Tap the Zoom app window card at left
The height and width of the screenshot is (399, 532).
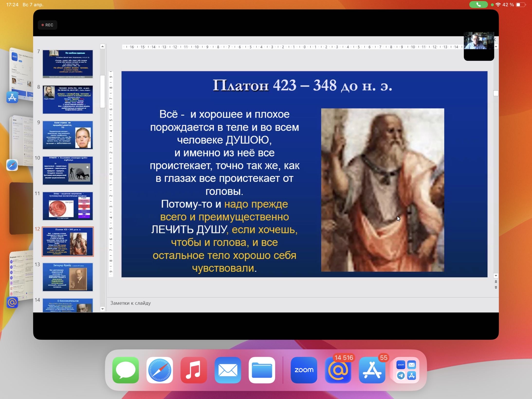(x=21, y=74)
